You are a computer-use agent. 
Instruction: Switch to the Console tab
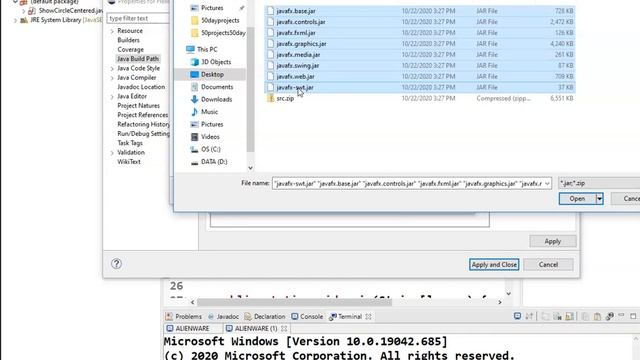(x=307, y=317)
